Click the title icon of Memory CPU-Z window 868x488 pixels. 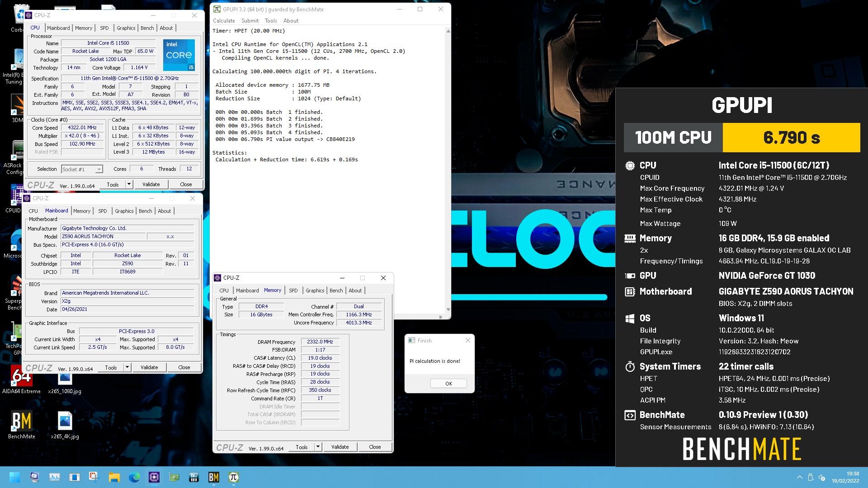tap(217, 278)
